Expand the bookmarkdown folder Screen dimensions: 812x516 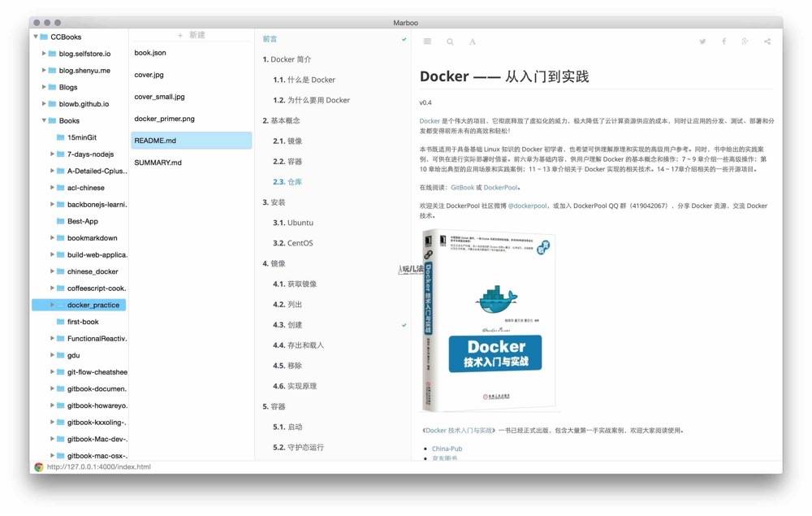tap(52, 238)
